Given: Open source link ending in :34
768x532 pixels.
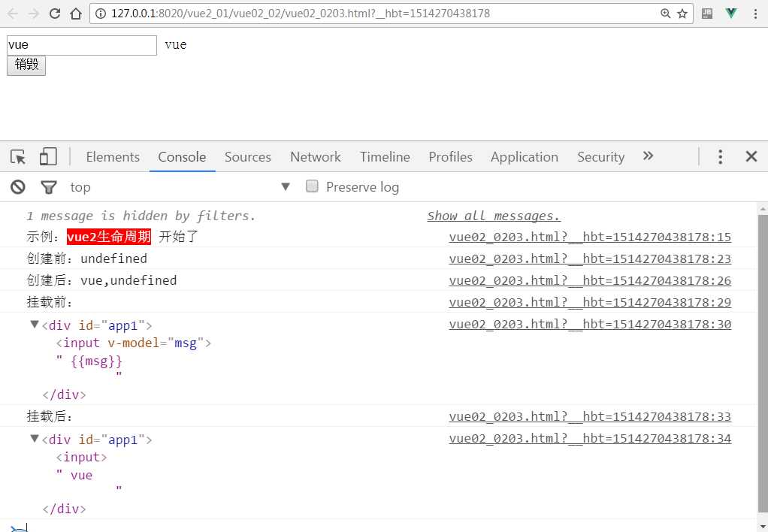Looking at the screenshot, I should coord(590,438).
